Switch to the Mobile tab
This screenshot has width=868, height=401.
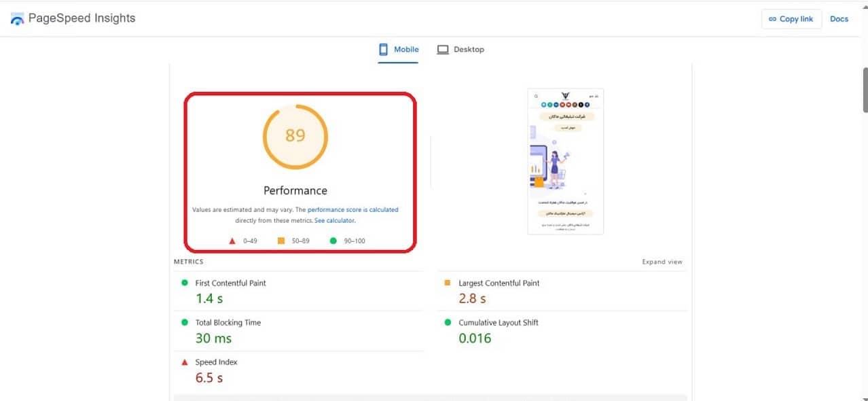399,49
